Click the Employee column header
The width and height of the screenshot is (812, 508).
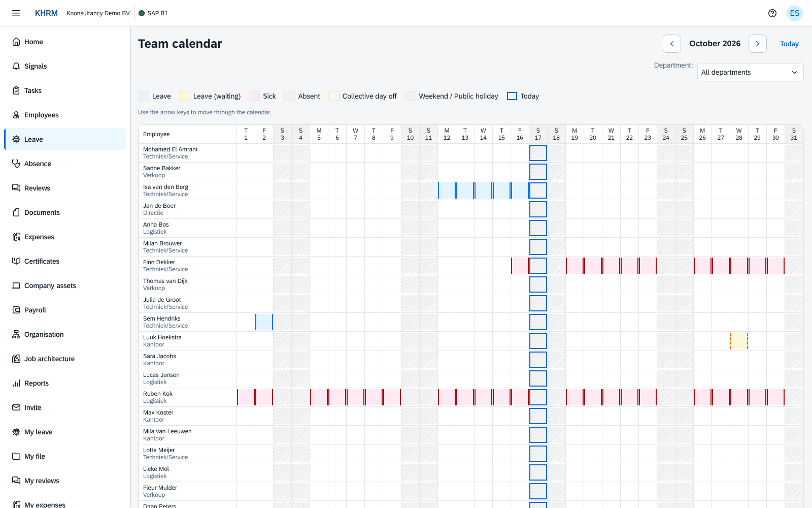(x=187, y=134)
